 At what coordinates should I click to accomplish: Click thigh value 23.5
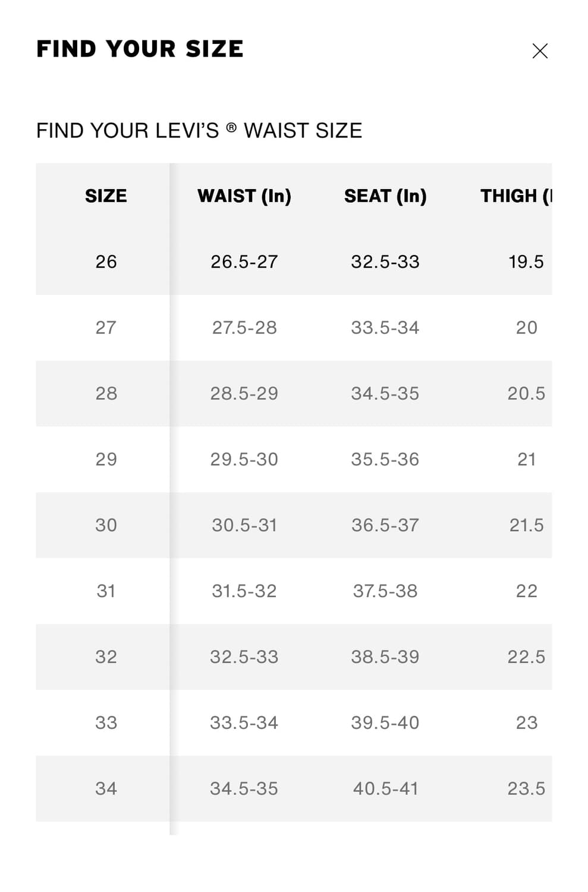[x=526, y=789]
